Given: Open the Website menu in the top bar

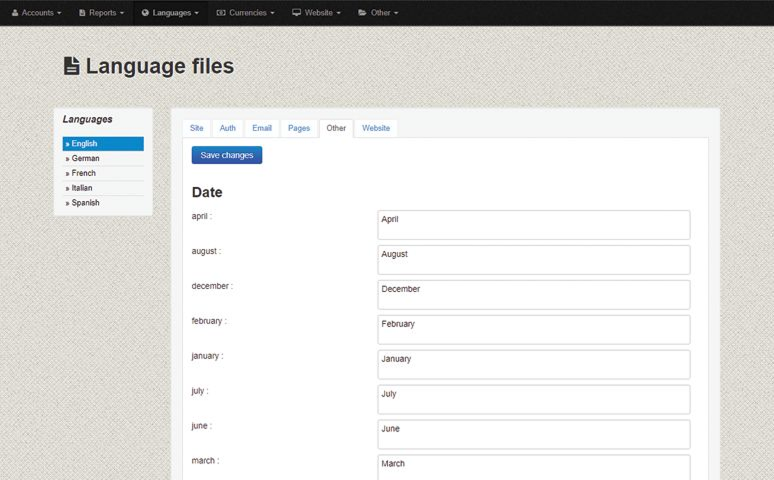Looking at the screenshot, I should click(x=316, y=13).
